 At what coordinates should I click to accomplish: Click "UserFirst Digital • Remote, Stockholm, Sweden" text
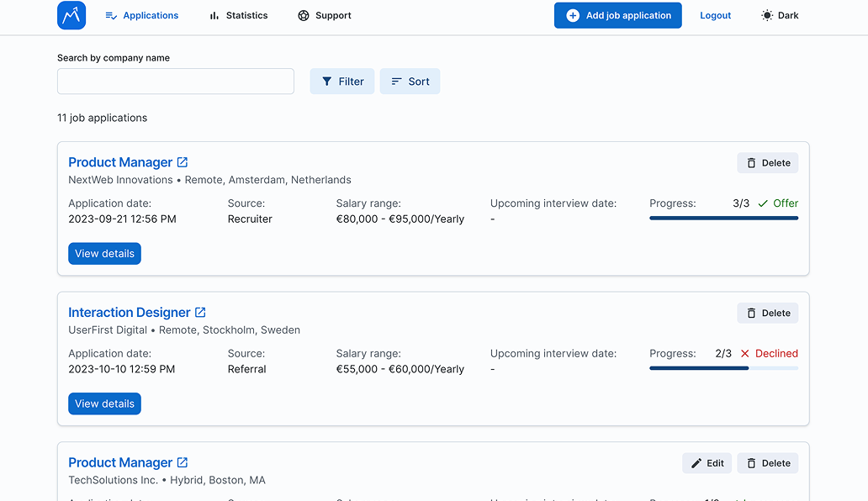coord(184,330)
